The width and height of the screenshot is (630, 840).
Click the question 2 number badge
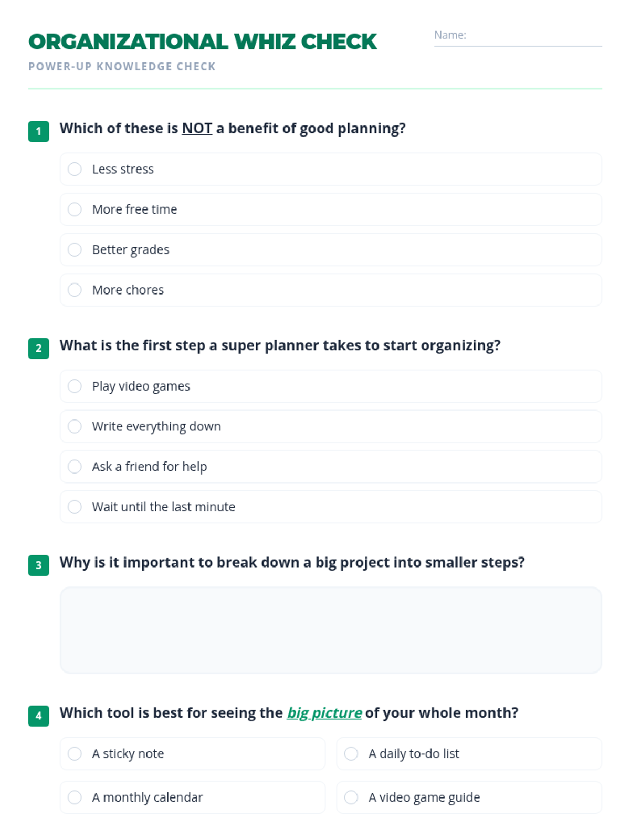pos(39,348)
